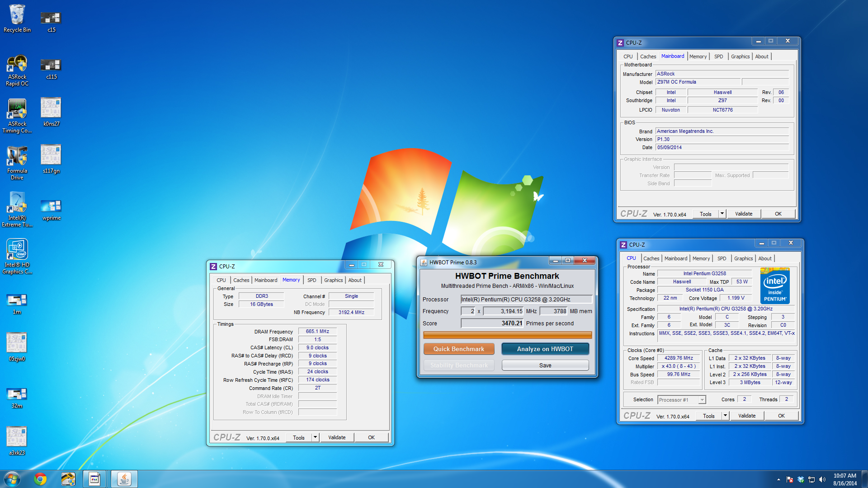
Task: Click the Core Voltage value 1.199 V
Action: coord(736,298)
